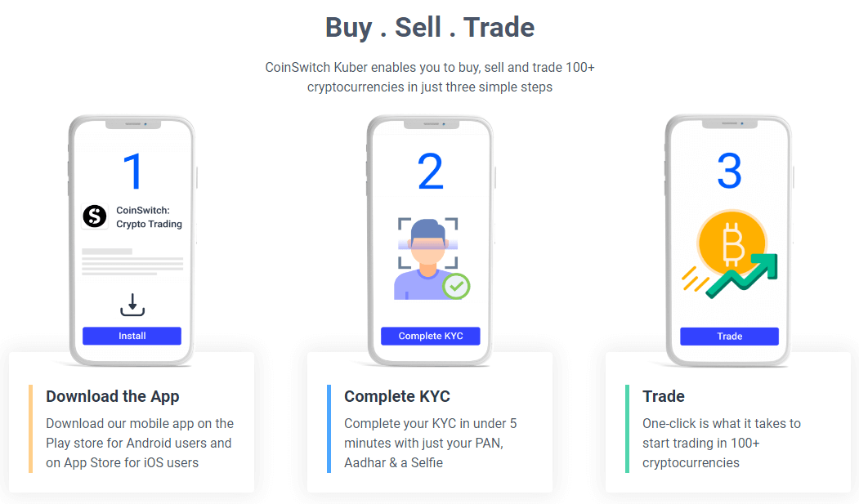This screenshot has width=859, height=504.
Task: Click the blue Trade button
Action: [730, 337]
